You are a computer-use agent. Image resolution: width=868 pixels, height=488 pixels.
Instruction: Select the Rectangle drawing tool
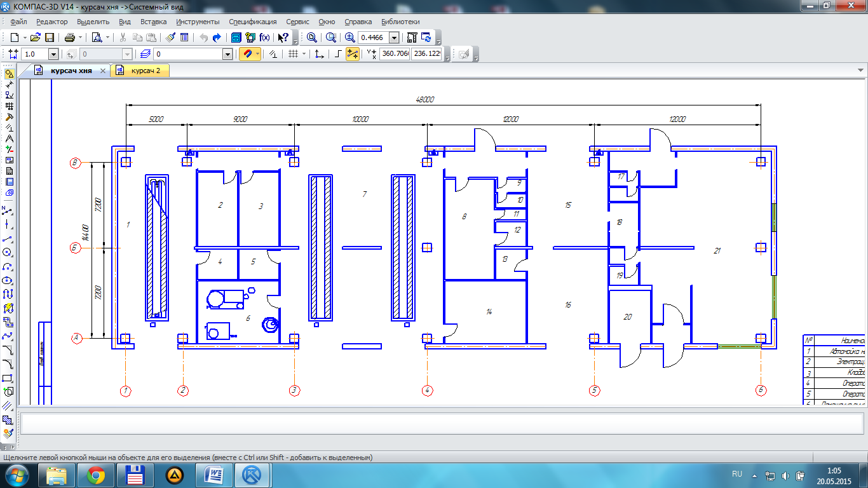[8, 378]
